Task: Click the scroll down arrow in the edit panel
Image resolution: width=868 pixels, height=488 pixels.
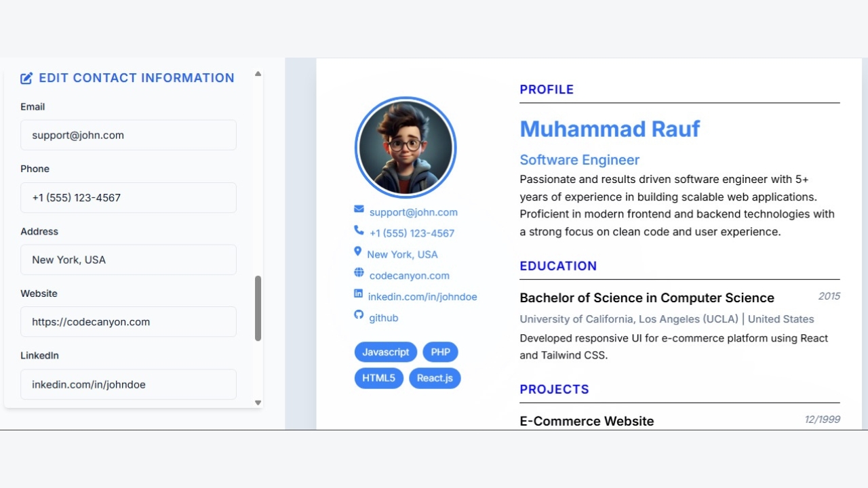Action: coord(258,403)
